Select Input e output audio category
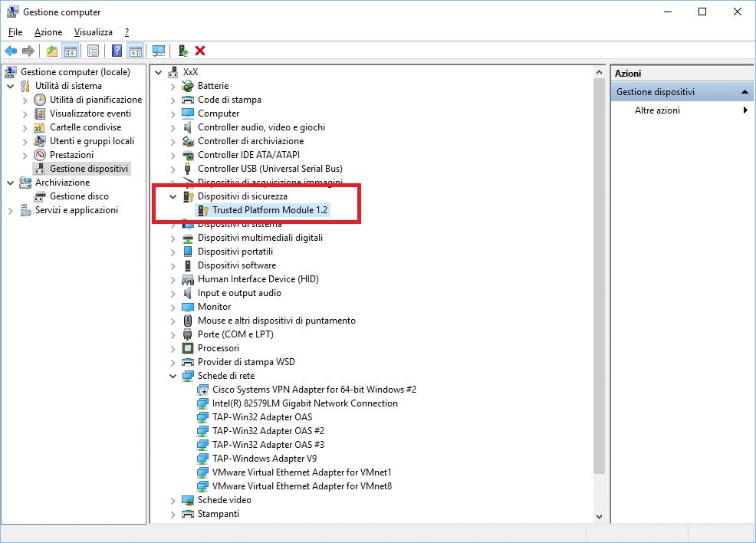 [239, 293]
